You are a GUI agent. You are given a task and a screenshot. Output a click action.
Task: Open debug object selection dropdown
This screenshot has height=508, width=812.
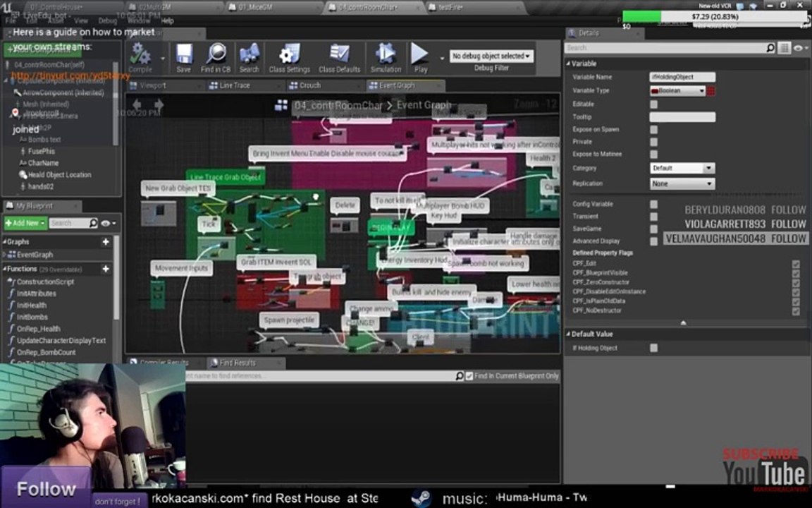(x=491, y=56)
